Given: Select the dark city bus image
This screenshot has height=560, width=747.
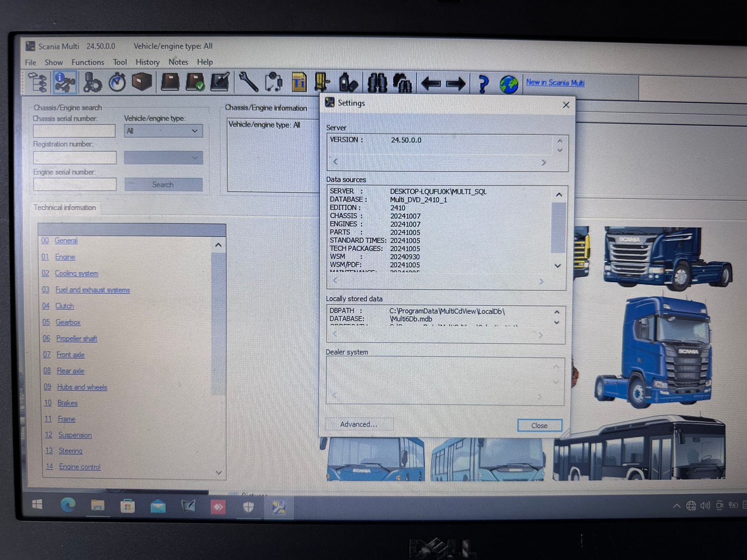Looking at the screenshot, I should pos(639,449).
